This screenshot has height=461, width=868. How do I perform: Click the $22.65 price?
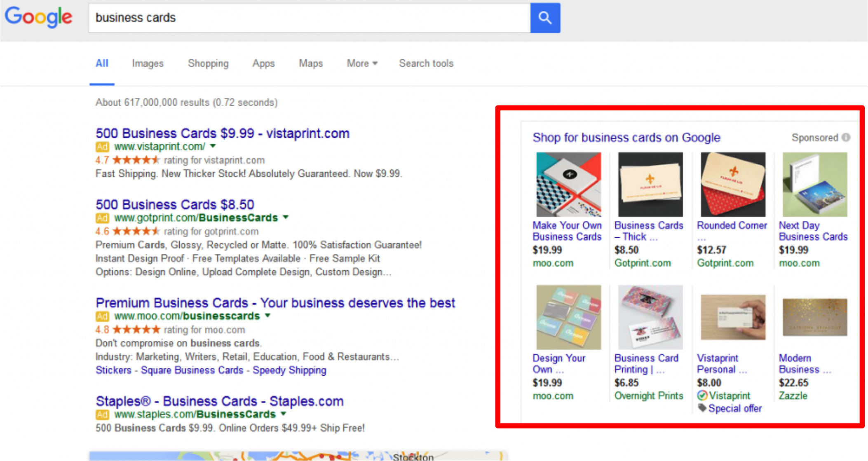(793, 383)
